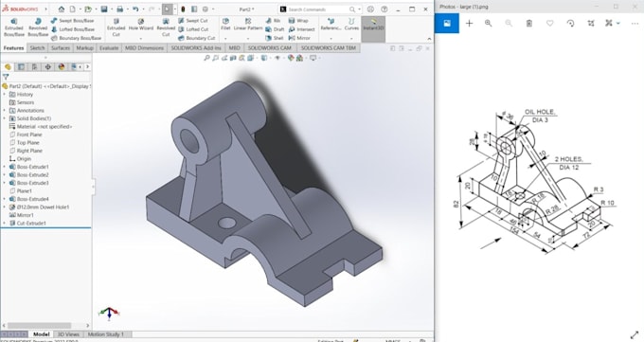Open the SOLIDWORKS CAM TBM tab

pos(329,48)
